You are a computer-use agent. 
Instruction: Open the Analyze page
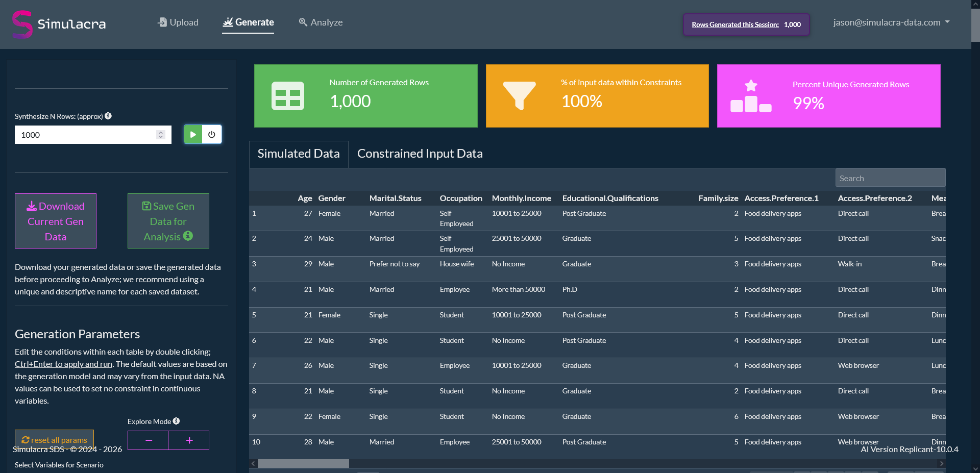tap(321, 22)
